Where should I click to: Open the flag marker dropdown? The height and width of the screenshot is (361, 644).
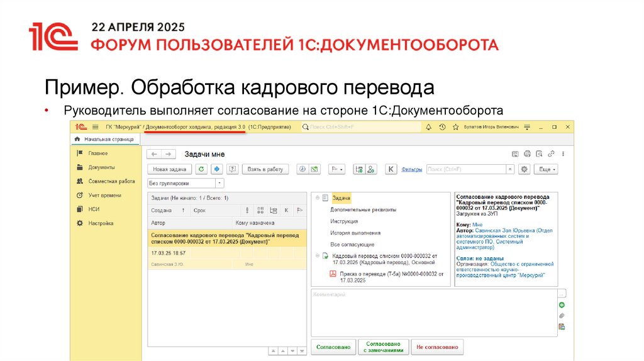(x=337, y=169)
